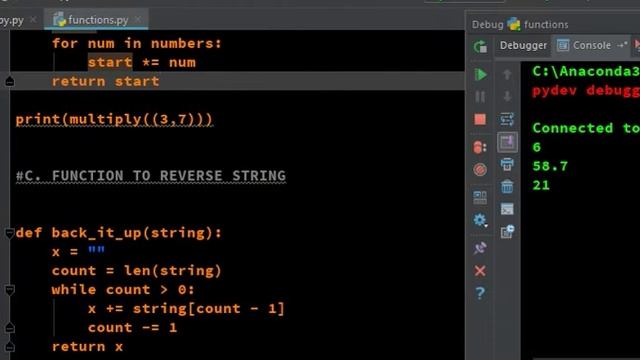Click the 'for num in numbers:' line
The width and height of the screenshot is (640, 360).
click(136, 43)
